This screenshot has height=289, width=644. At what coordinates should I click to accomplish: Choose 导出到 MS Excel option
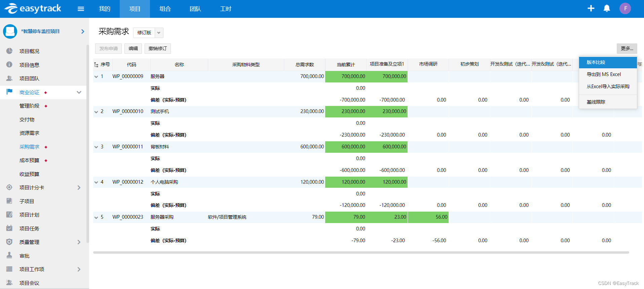pyautogui.click(x=604, y=74)
